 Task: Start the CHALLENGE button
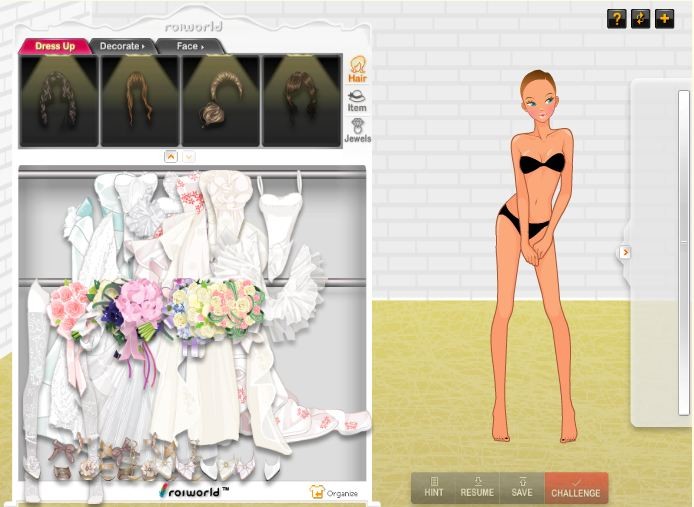pos(576,487)
